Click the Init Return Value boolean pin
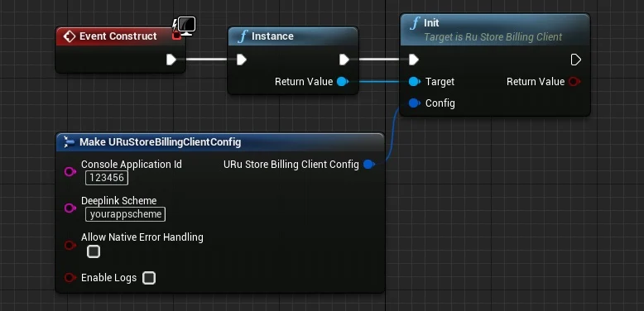The width and height of the screenshot is (644, 311). pyautogui.click(x=574, y=82)
